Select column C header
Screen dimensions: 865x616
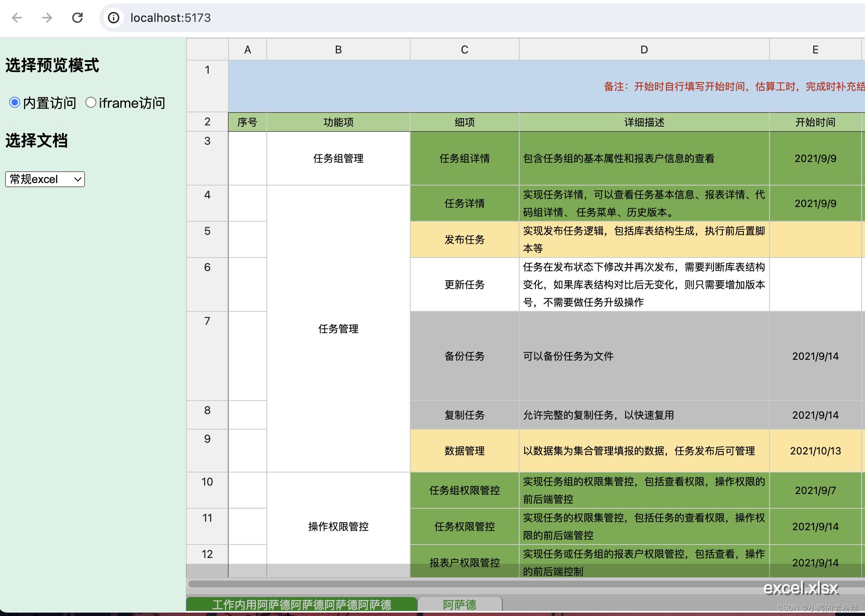(x=464, y=50)
